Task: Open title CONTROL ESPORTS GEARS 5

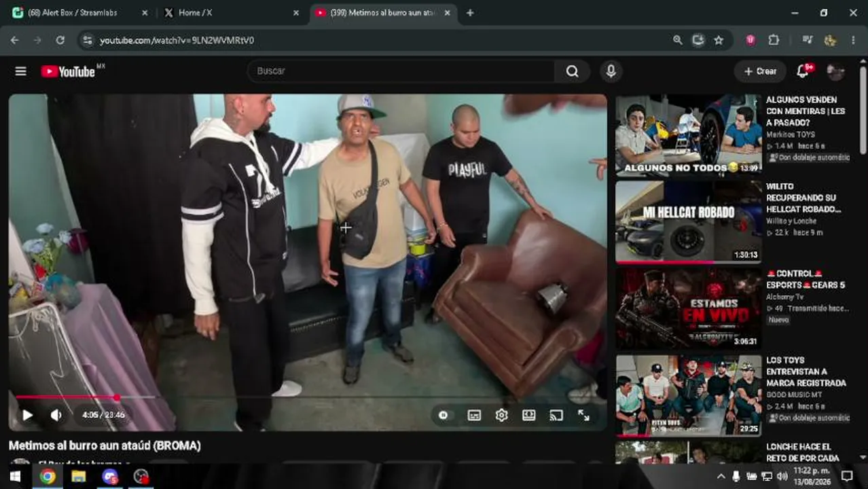Action: point(806,279)
